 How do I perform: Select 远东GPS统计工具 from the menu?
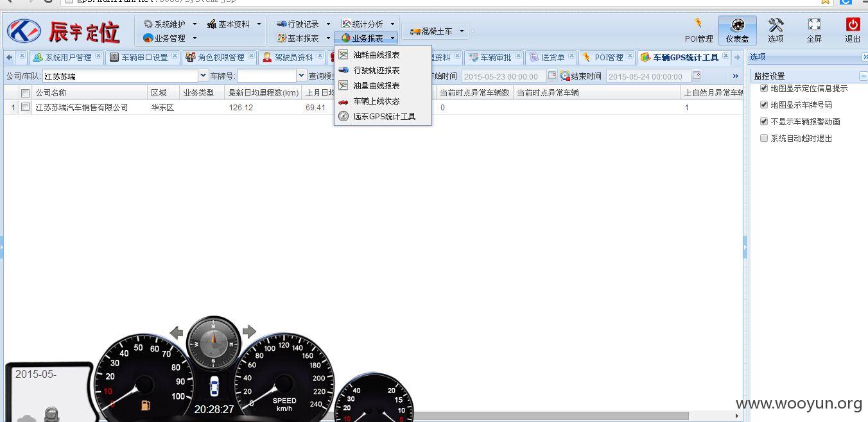383,117
